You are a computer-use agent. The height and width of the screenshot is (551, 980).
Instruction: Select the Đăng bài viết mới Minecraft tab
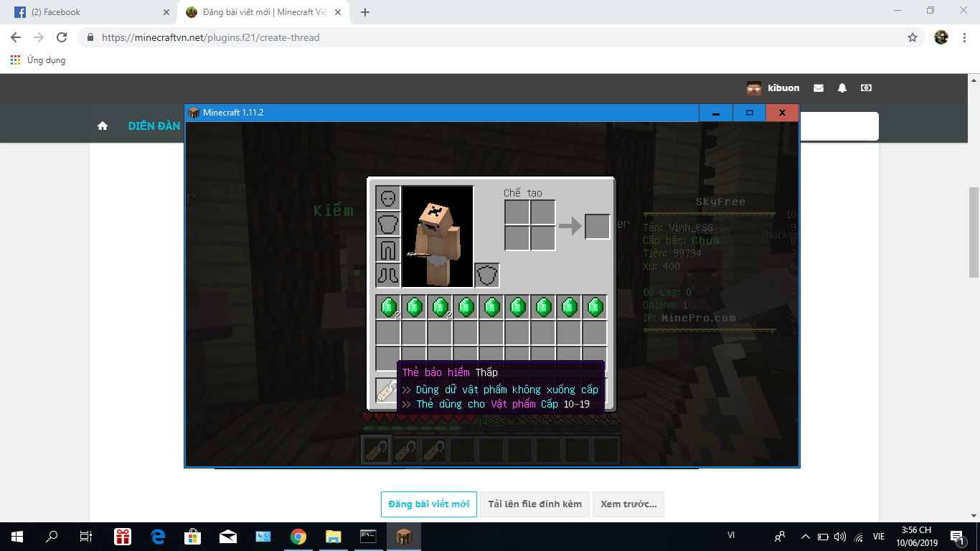(x=263, y=12)
